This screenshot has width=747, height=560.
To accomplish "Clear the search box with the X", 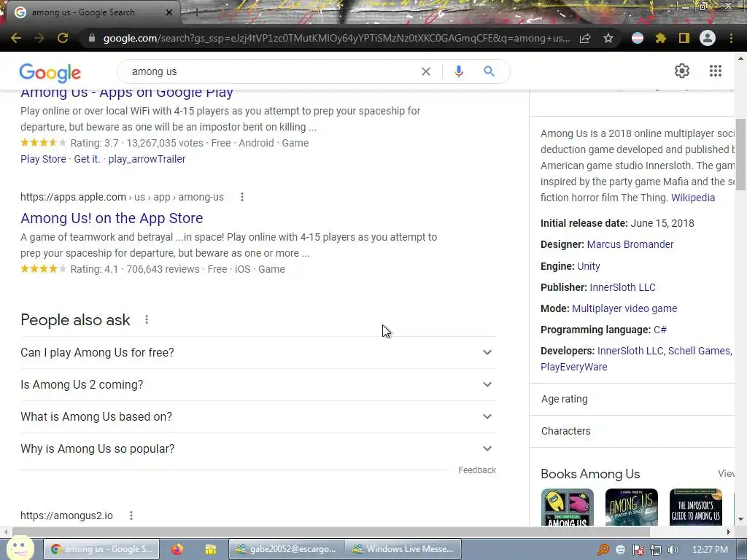I will [x=426, y=71].
